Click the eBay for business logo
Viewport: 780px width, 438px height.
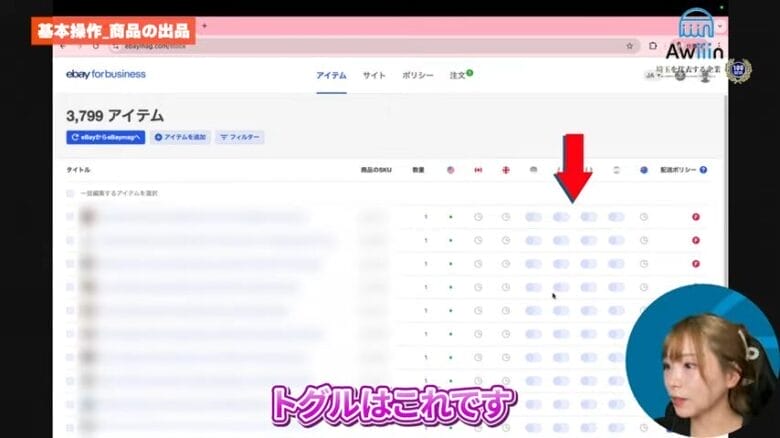105,74
